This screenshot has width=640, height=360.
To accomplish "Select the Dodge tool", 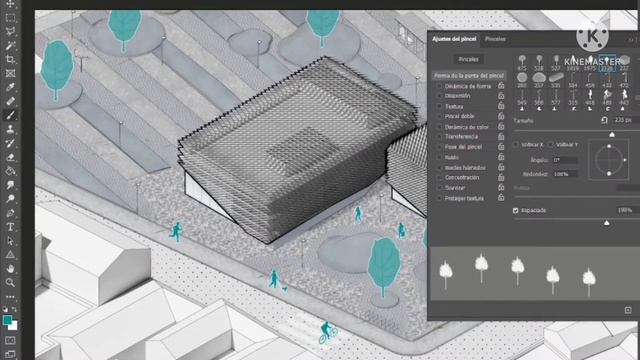I will [10, 199].
